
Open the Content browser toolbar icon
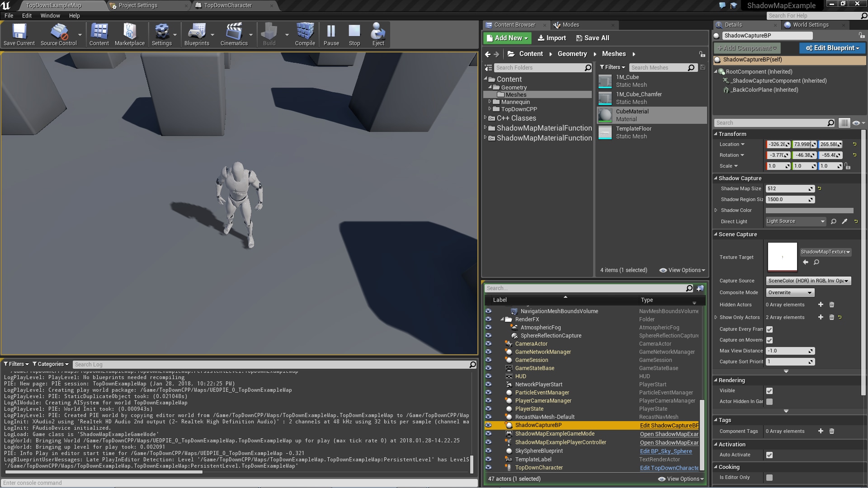coord(99,34)
